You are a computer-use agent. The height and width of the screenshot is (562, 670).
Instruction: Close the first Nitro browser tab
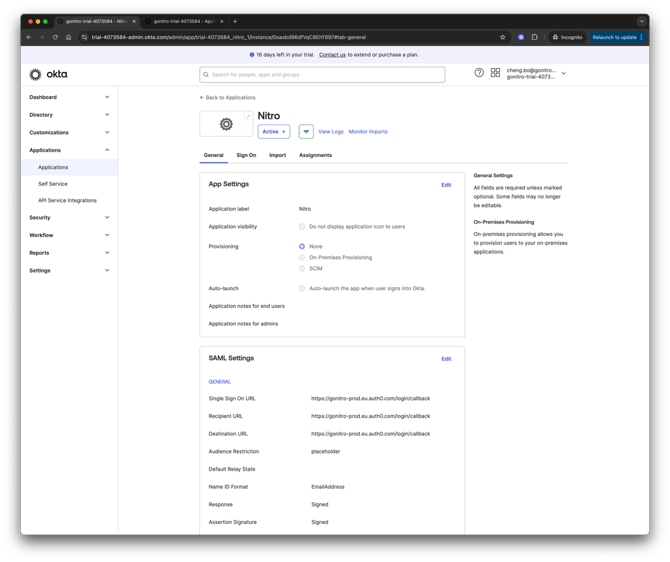[x=134, y=21]
